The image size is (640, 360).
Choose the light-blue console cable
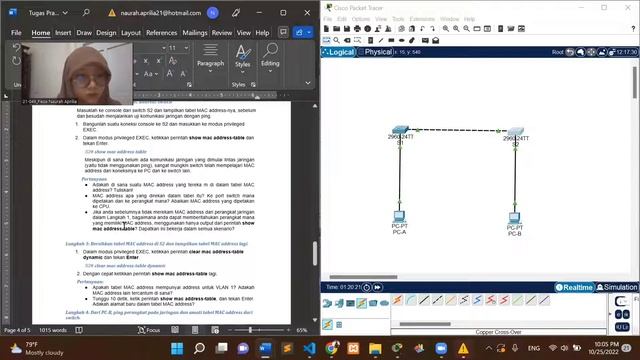point(411,300)
